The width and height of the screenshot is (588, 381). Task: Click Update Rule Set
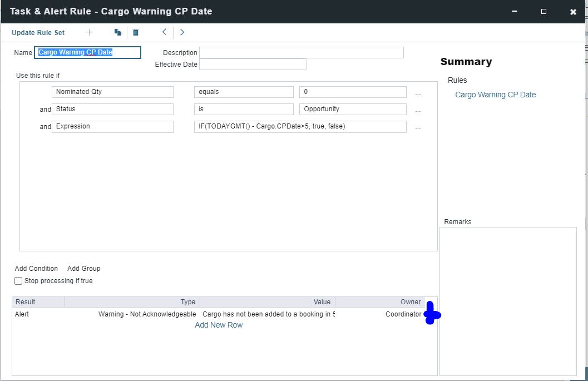(38, 32)
